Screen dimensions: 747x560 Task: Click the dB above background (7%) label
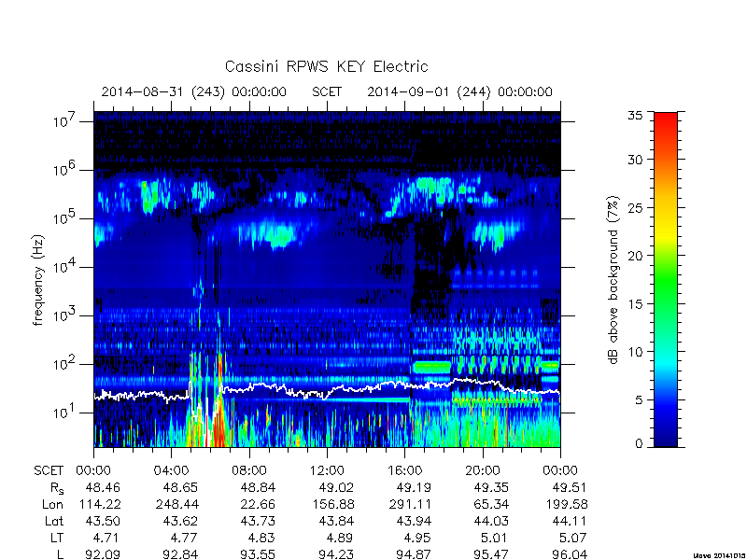point(613,280)
